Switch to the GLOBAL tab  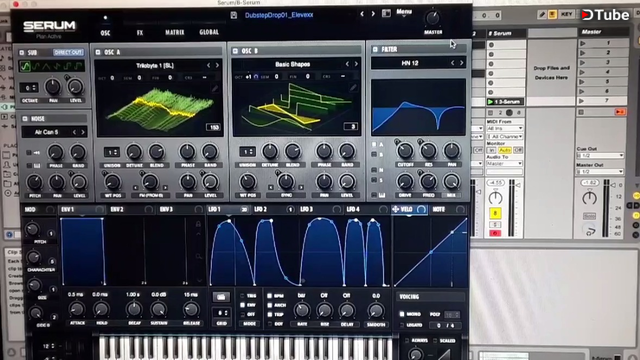click(x=209, y=32)
